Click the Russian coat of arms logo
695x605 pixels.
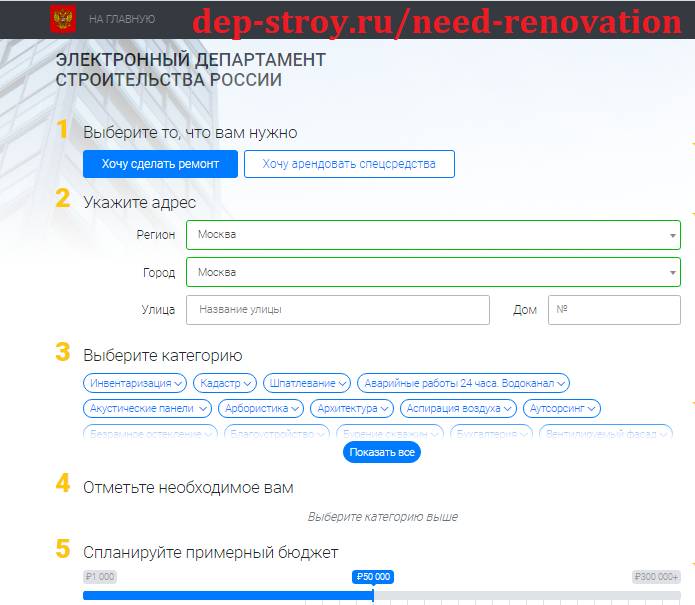62,19
